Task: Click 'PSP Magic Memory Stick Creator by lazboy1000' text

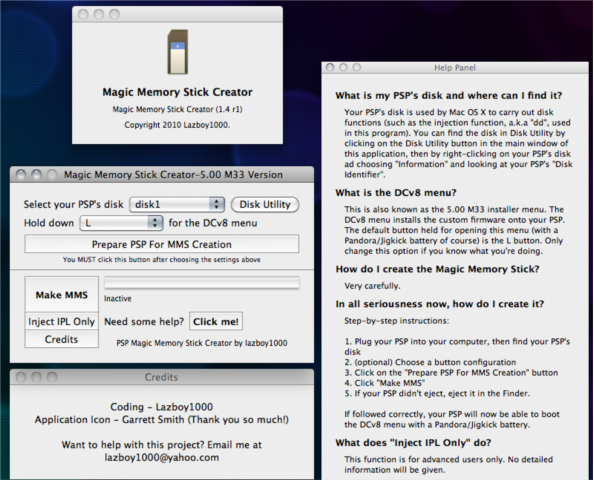Action: click(202, 343)
